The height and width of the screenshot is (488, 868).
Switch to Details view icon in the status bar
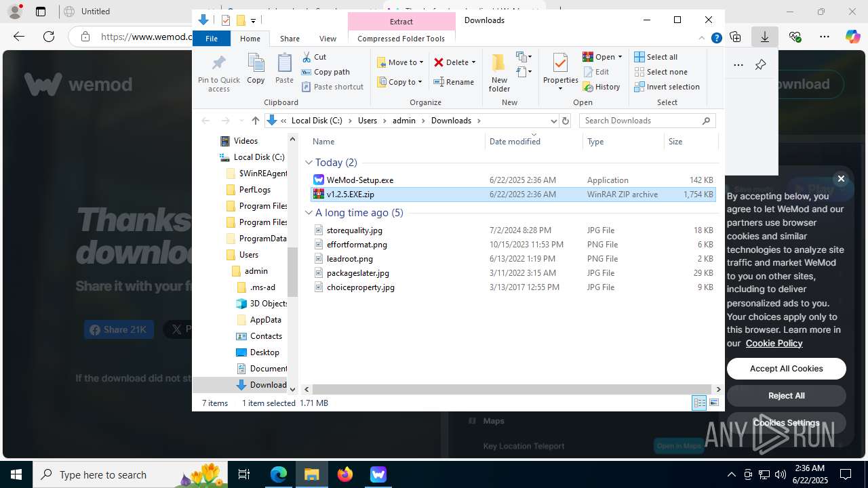coord(699,403)
